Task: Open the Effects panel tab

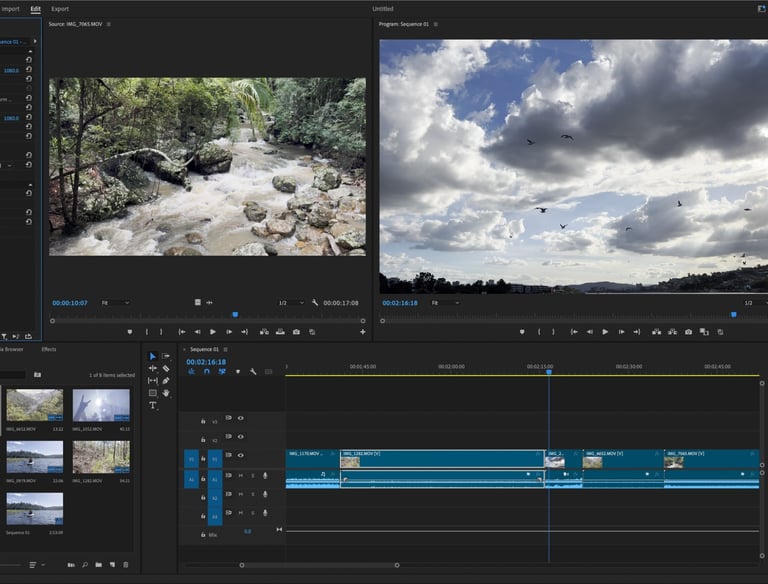Action: tap(49, 349)
